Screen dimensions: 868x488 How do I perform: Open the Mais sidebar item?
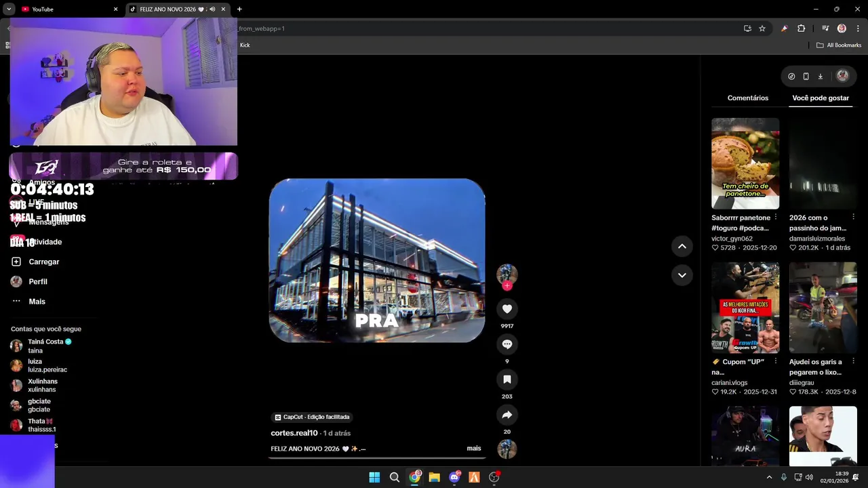pyautogui.click(x=28, y=302)
